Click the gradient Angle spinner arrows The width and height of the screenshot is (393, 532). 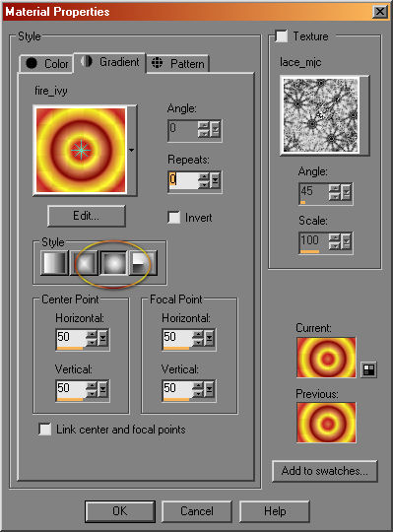tap(204, 129)
